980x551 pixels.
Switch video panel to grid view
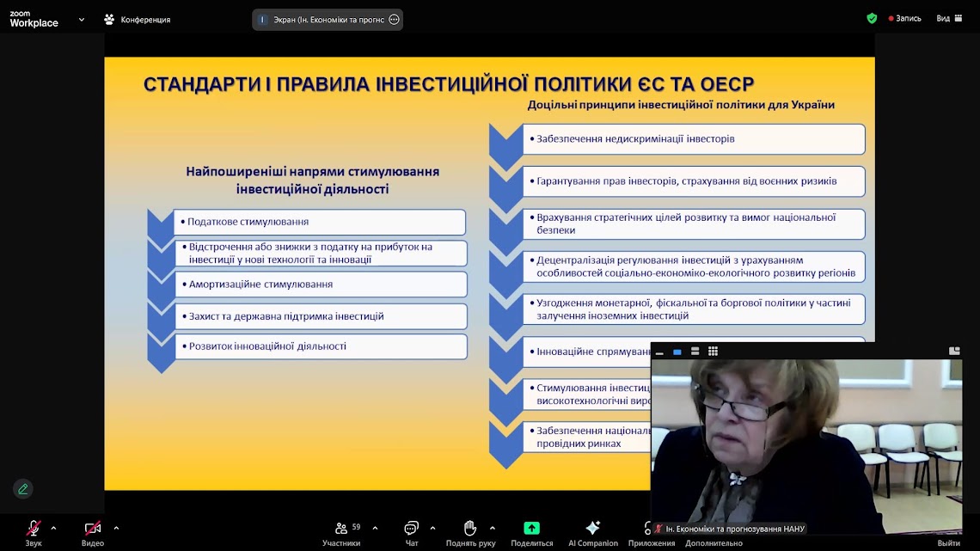(x=714, y=352)
